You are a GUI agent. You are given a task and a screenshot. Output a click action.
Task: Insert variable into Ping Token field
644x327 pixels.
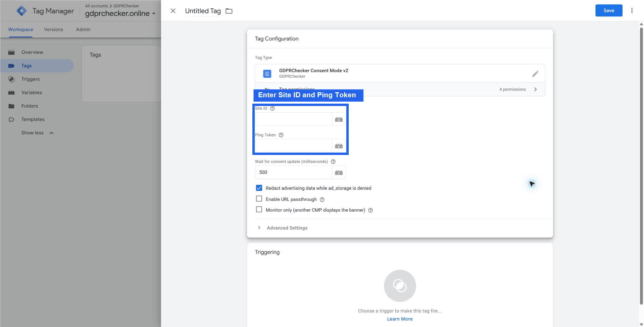[x=339, y=146]
